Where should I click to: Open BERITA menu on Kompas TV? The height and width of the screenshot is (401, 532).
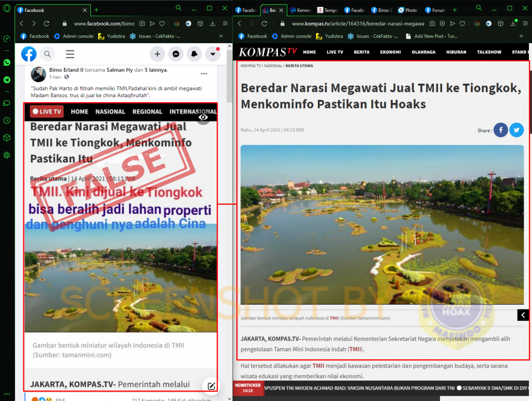pos(362,52)
